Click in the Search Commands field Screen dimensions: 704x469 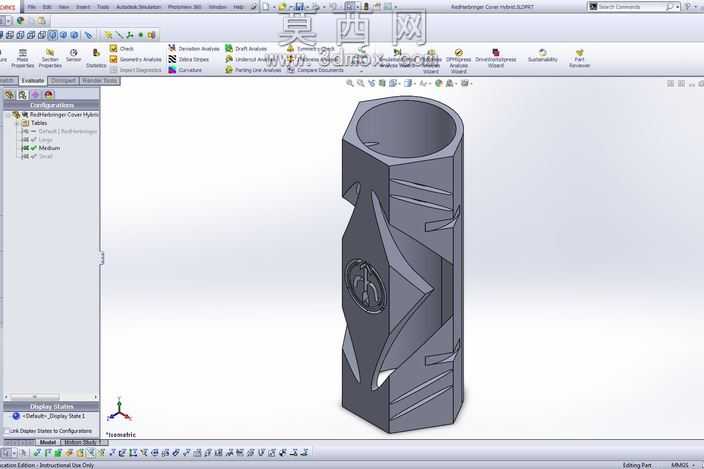pyautogui.click(x=631, y=7)
